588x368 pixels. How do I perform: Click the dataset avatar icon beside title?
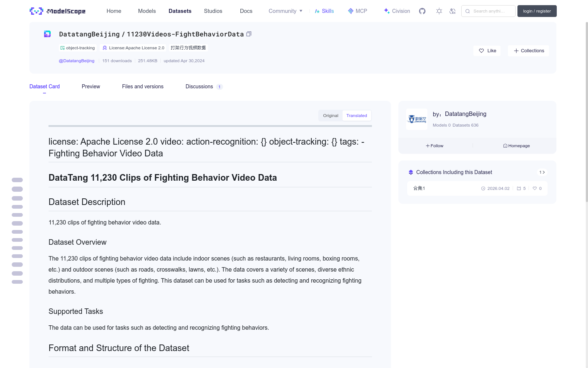(x=47, y=34)
